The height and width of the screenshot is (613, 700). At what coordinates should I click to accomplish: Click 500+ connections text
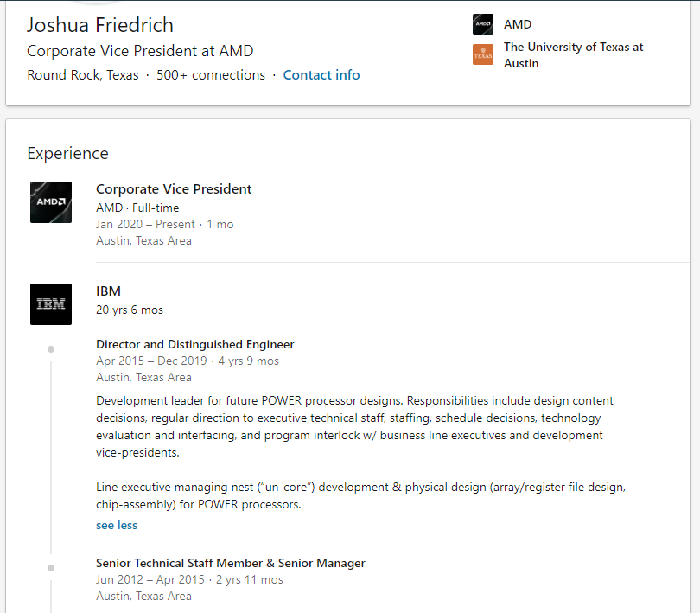coord(211,75)
